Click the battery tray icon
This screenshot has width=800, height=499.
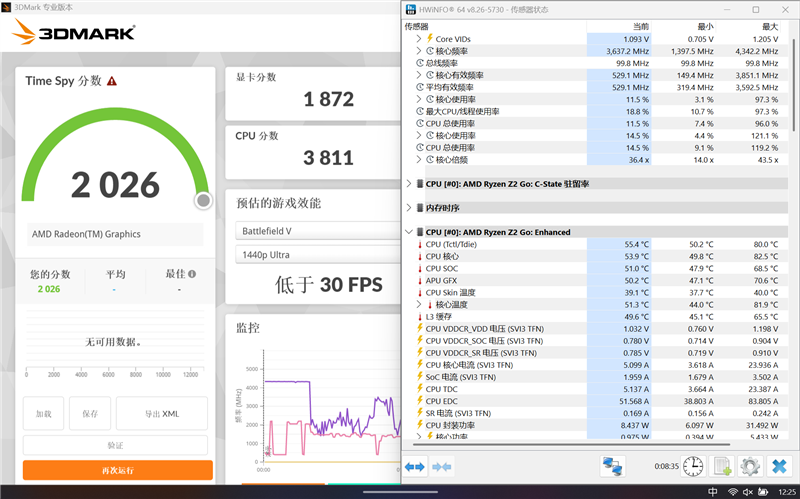[x=763, y=491]
